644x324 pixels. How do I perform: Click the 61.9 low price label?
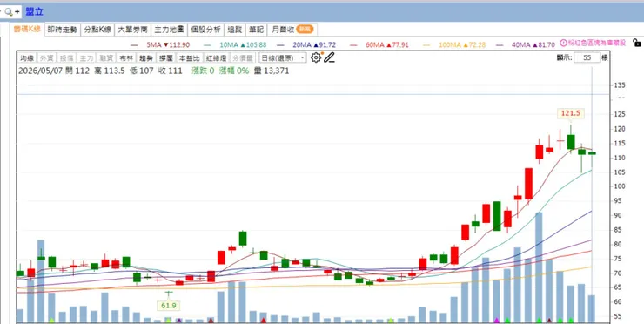168,306
